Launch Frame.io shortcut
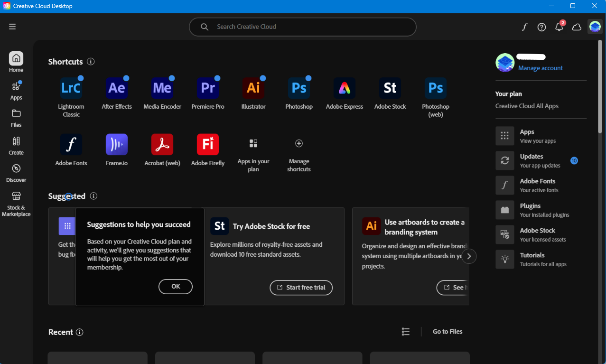Viewport: 606px width, 364px height. 117,144
